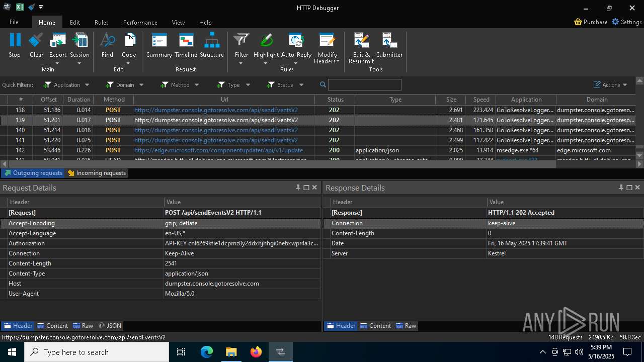The width and height of the screenshot is (644, 362).
Task: Open the Edit & Resubmit tool
Action: pos(361,40)
